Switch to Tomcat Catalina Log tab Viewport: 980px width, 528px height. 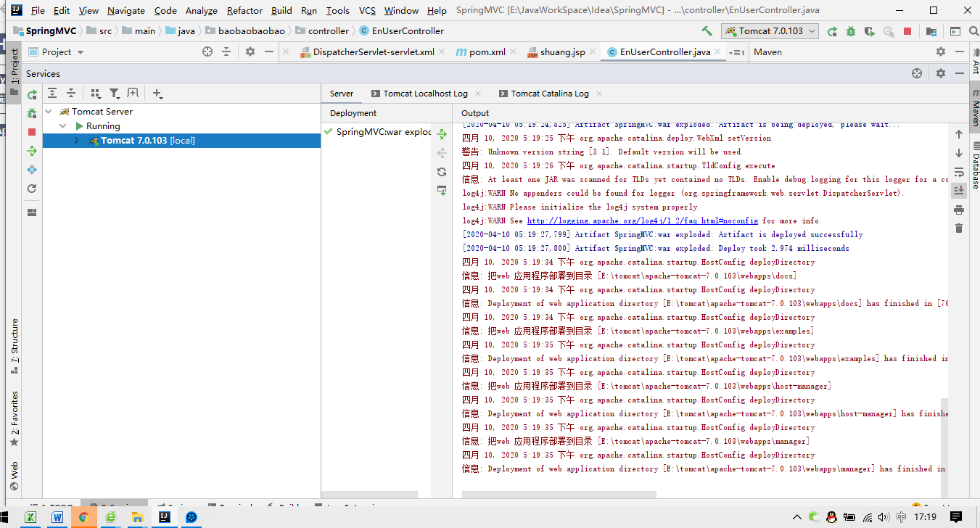550,94
